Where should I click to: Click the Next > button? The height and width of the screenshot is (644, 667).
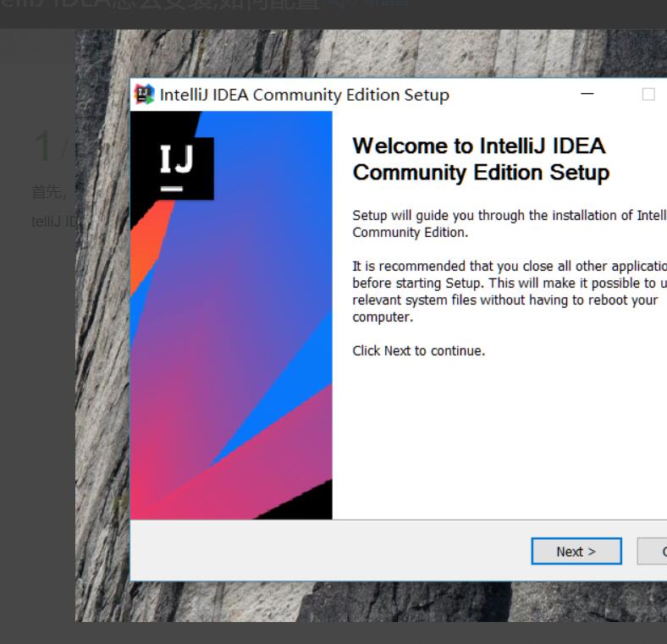pyautogui.click(x=576, y=551)
